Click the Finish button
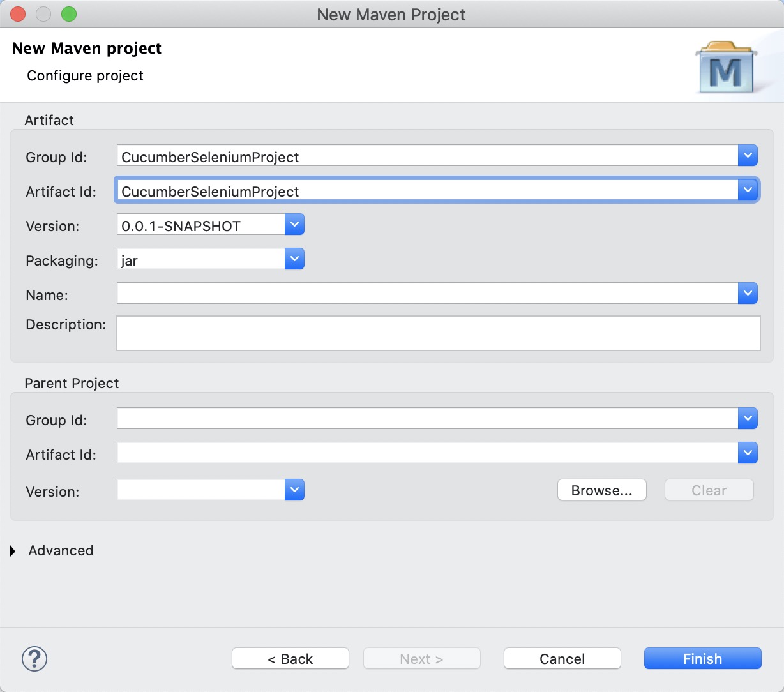 [x=702, y=658]
